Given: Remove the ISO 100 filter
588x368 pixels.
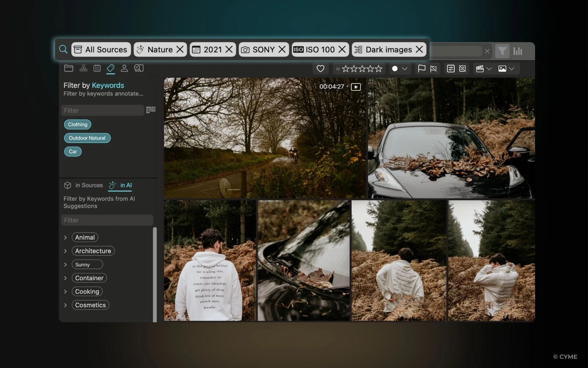Looking at the screenshot, I should pos(342,49).
